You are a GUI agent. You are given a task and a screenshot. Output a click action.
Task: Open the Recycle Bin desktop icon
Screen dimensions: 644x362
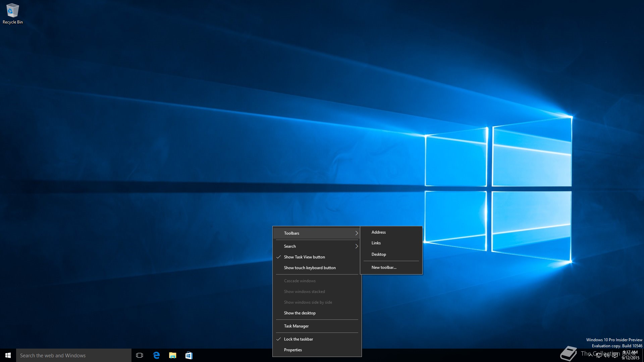pos(13,13)
